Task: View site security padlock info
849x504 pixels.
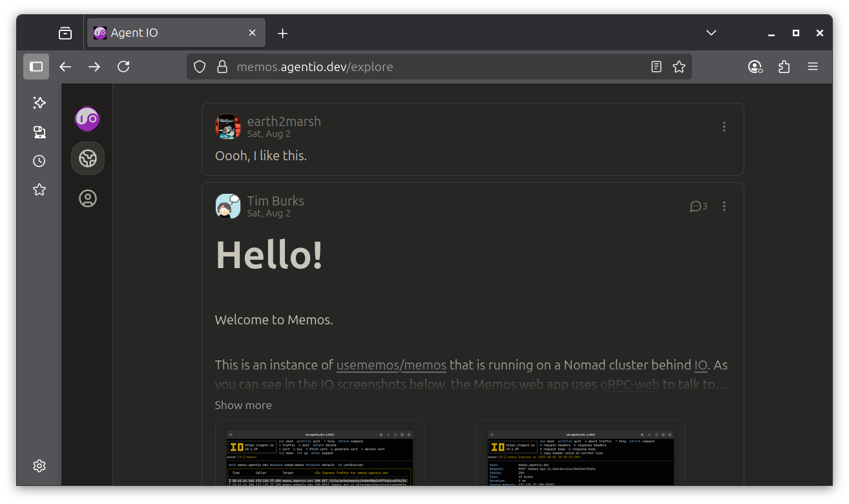Action: click(x=222, y=67)
